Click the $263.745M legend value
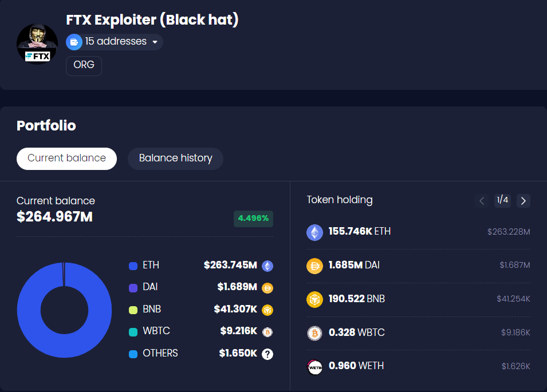Viewport: 547px width, 392px height. tap(231, 265)
